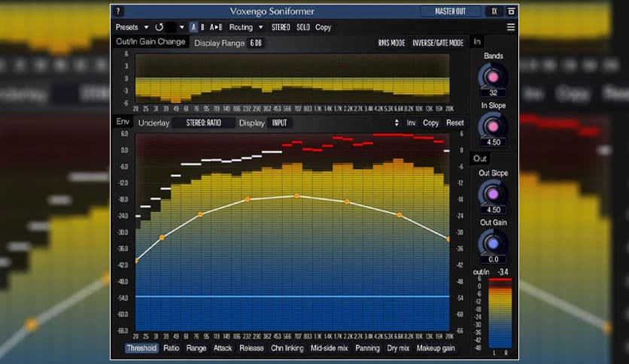The image size is (629, 364).
Task: Switch to the Mid-side mix tab
Action: 330,348
